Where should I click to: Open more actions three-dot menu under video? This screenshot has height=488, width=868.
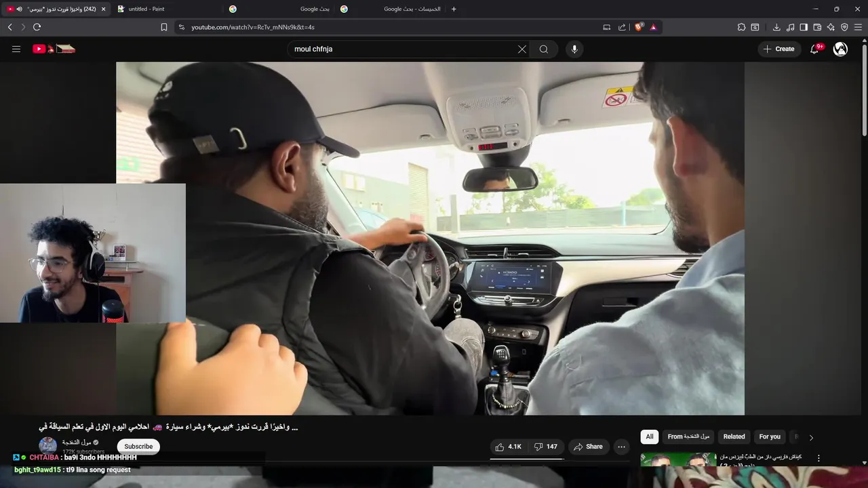[621, 447]
